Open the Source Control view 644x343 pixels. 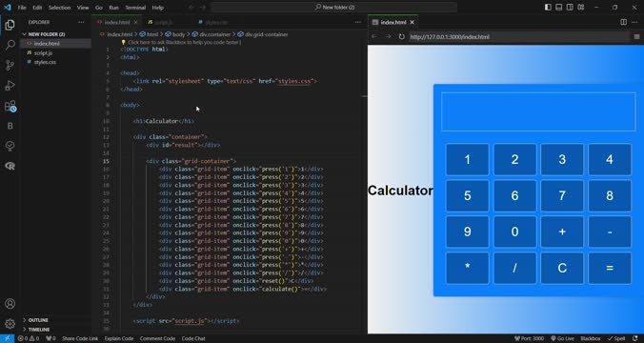pyautogui.click(x=10, y=65)
